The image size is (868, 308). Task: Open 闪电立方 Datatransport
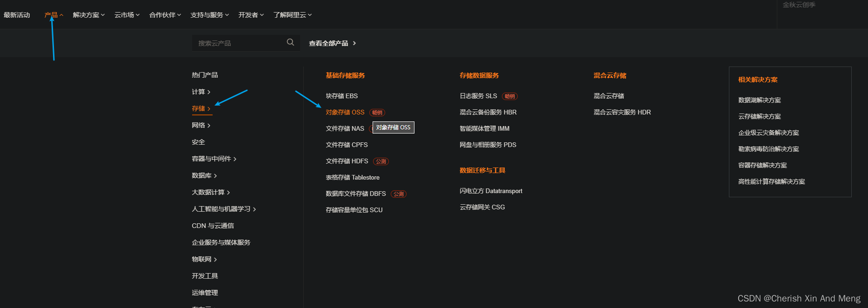491,191
